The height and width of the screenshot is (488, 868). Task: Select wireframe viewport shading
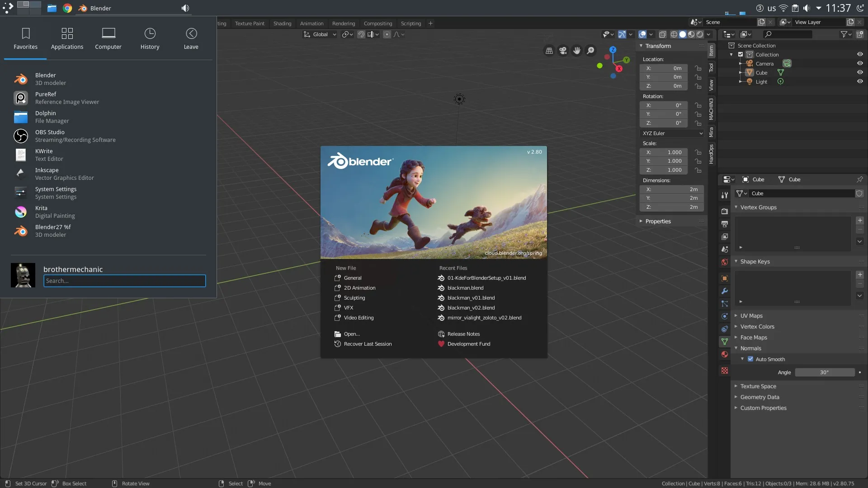coord(674,34)
